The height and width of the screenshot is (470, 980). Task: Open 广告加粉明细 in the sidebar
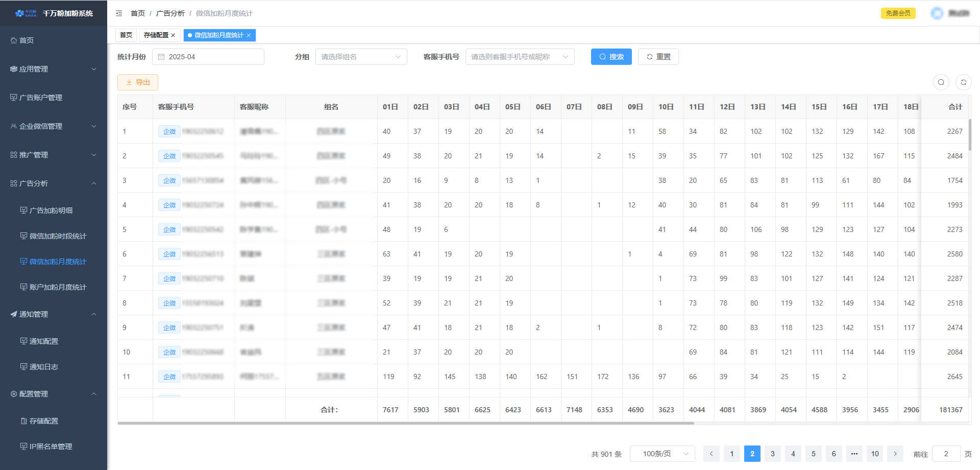(x=51, y=210)
